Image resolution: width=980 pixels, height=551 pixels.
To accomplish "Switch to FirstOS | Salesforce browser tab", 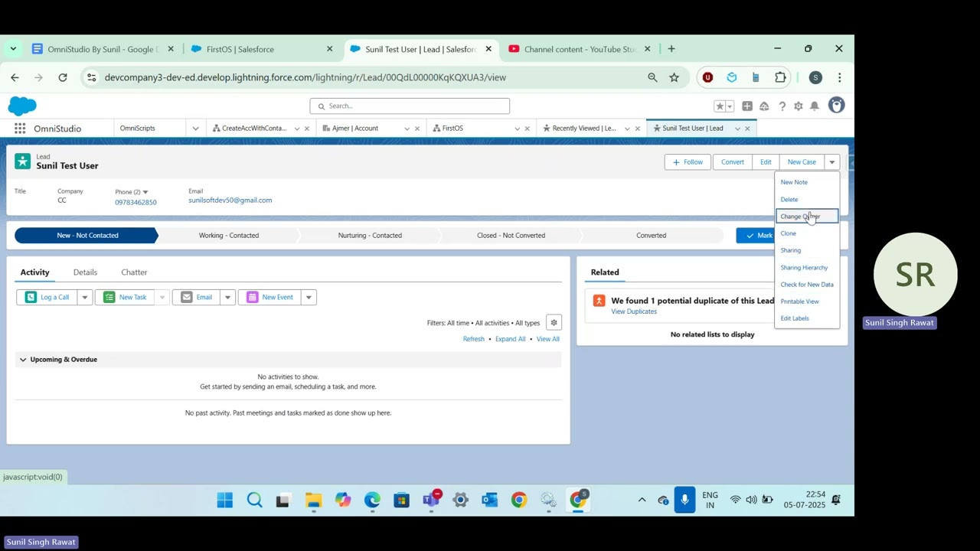I will tap(240, 49).
